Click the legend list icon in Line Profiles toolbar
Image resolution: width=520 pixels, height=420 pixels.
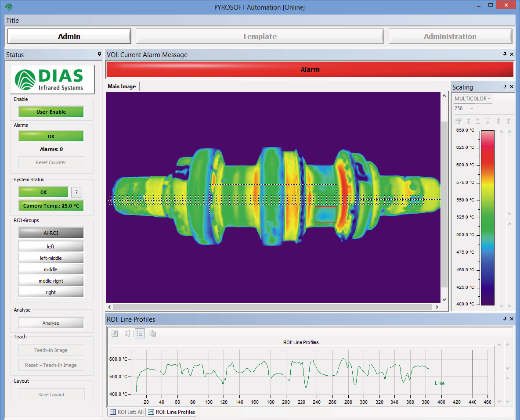click(140, 334)
